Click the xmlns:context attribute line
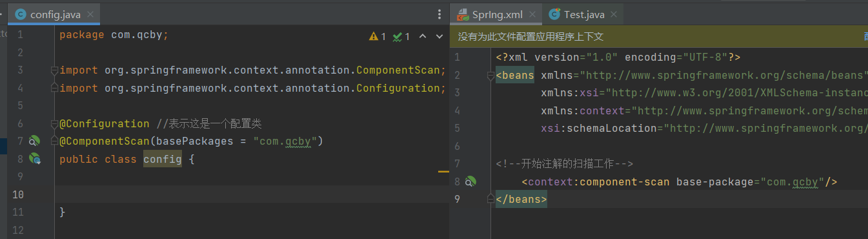Screen dimensions: 868x239 point(704,111)
